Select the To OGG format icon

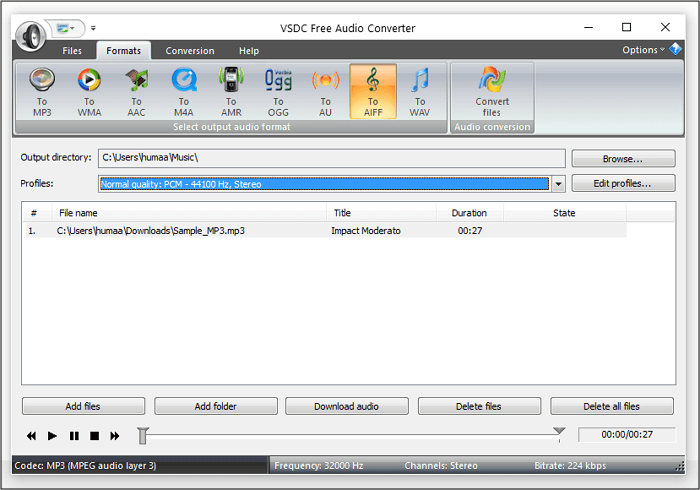click(278, 91)
